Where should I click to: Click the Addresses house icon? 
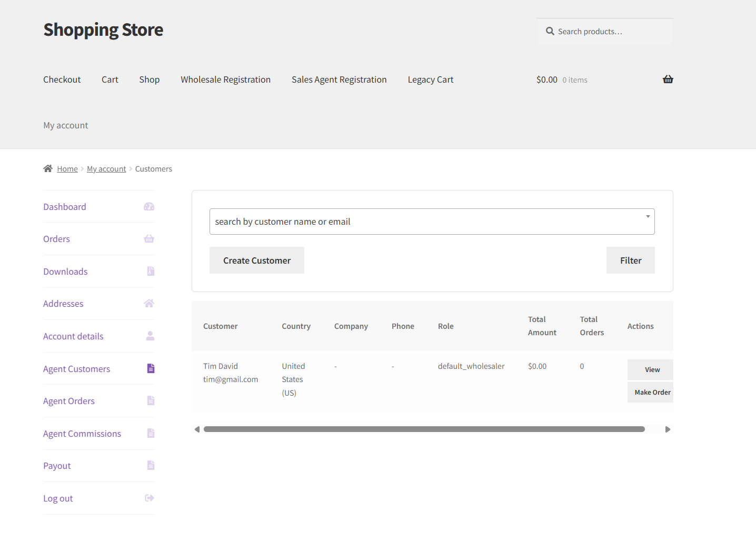coord(149,303)
